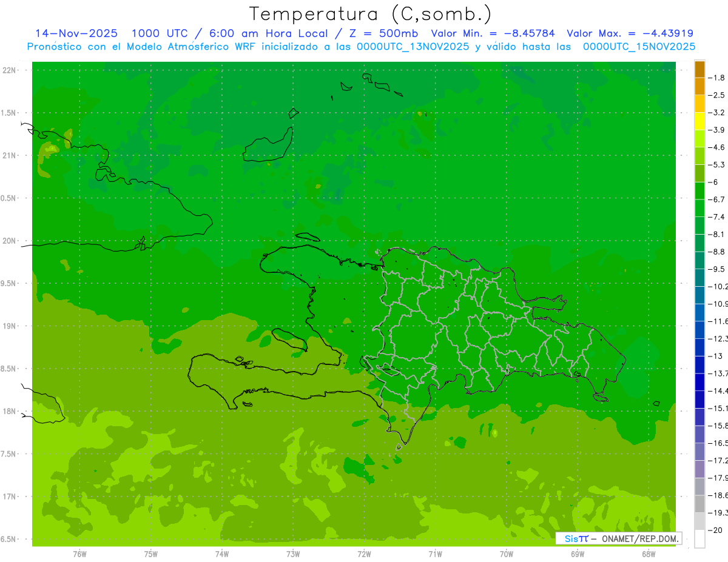Click the '1000 UTC' time label
The image size is (728, 562).
pyautogui.click(x=161, y=33)
